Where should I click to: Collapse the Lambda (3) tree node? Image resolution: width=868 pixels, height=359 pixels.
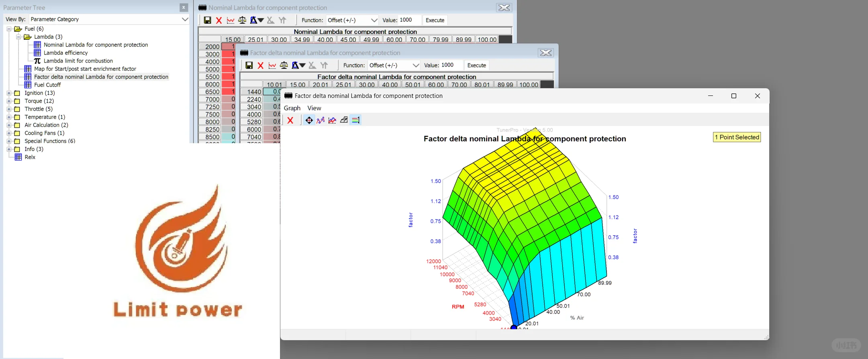coord(18,37)
